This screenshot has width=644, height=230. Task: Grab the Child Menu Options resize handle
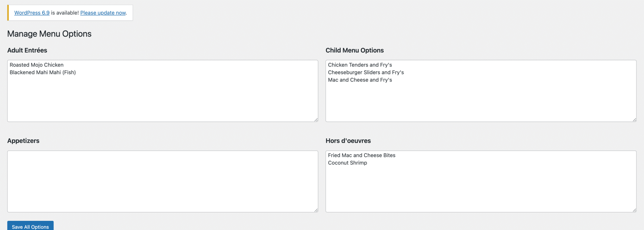click(634, 120)
